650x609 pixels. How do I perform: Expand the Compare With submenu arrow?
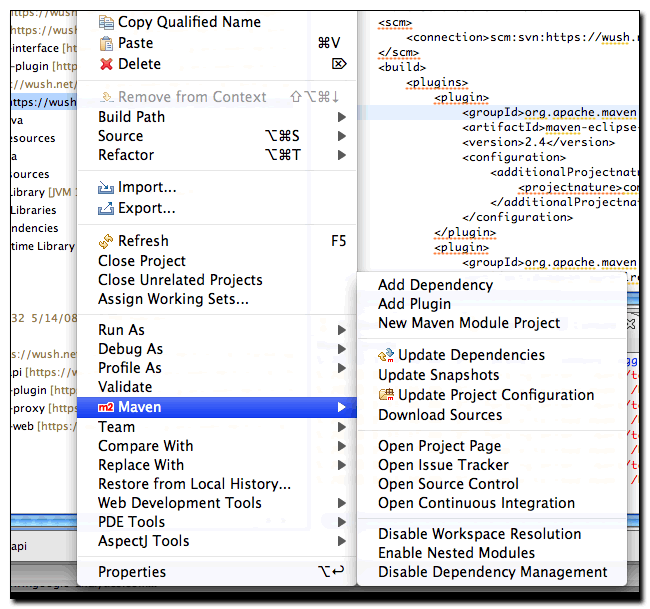point(342,446)
